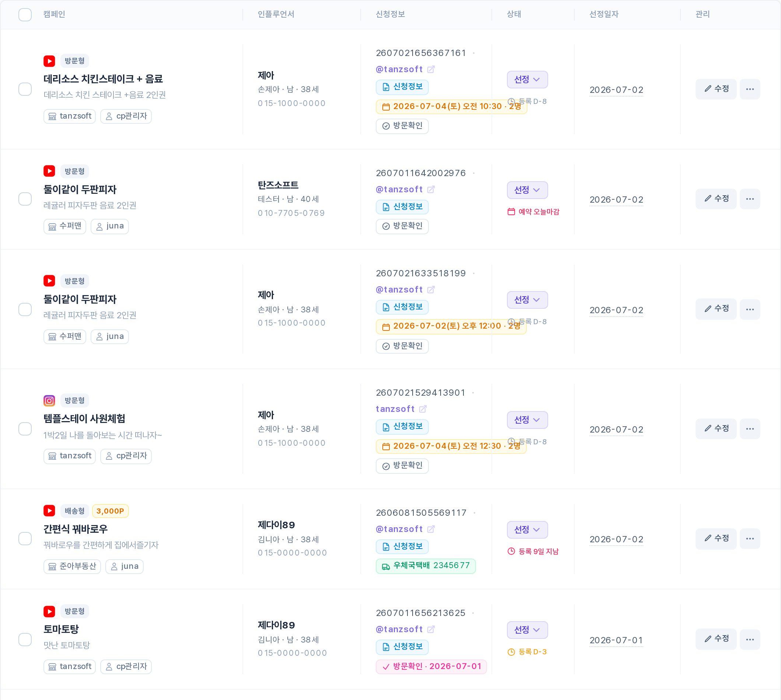781x700 pixels.
Task: Click the 캠페인 column header
Action: (x=54, y=14)
